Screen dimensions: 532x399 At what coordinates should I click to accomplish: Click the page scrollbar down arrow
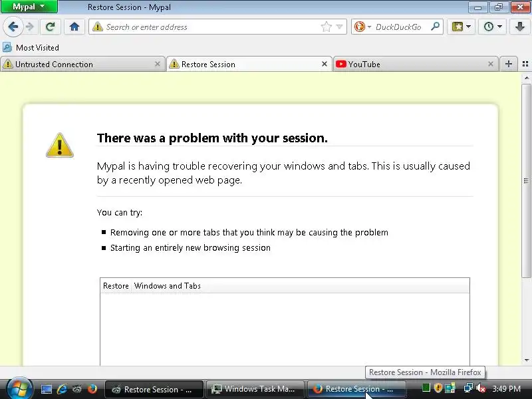pyautogui.click(x=527, y=360)
